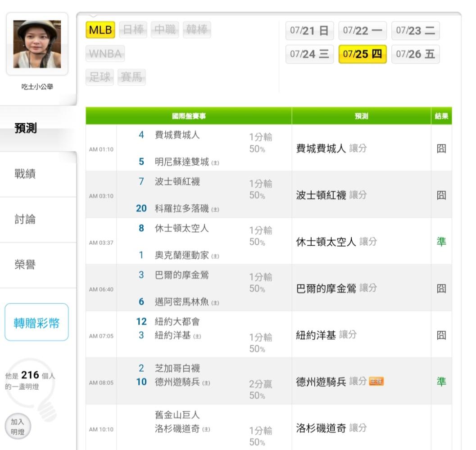Open the 足球 tab
The height and width of the screenshot is (450, 476).
click(x=100, y=77)
